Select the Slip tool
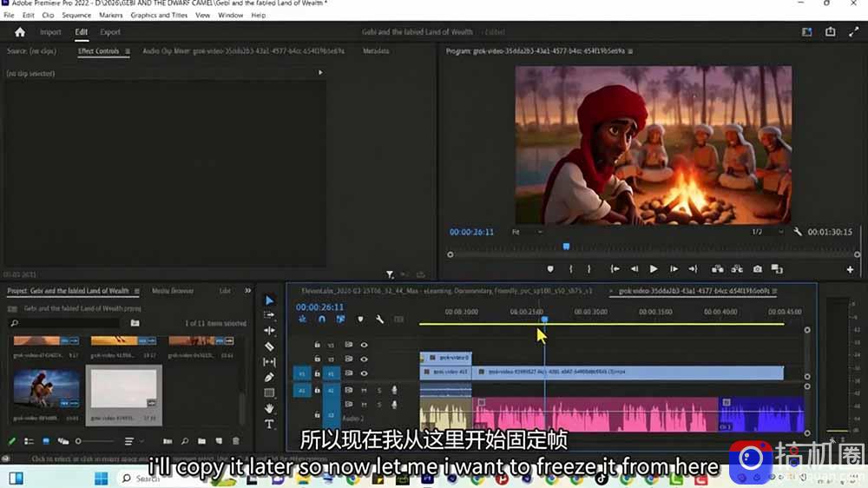Image resolution: width=868 pixels, height=488 pixels. point(269,362)
